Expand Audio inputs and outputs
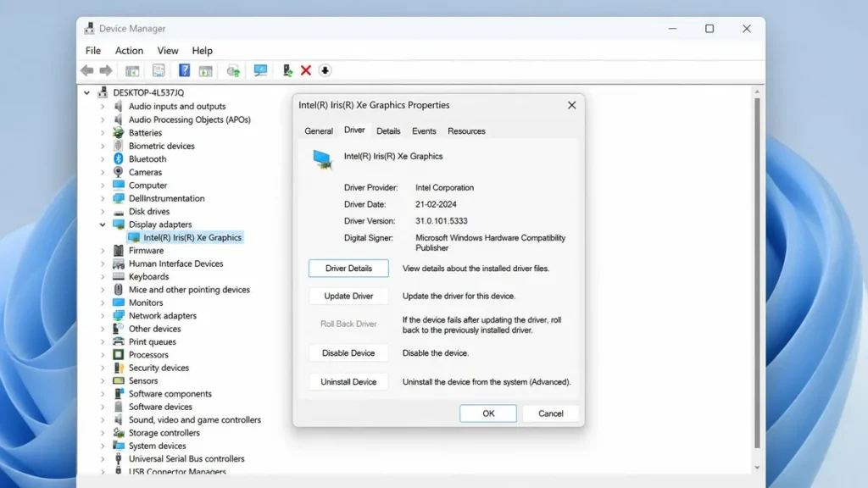This screenshot has width=868, height=488. click(x=103, y=106)
